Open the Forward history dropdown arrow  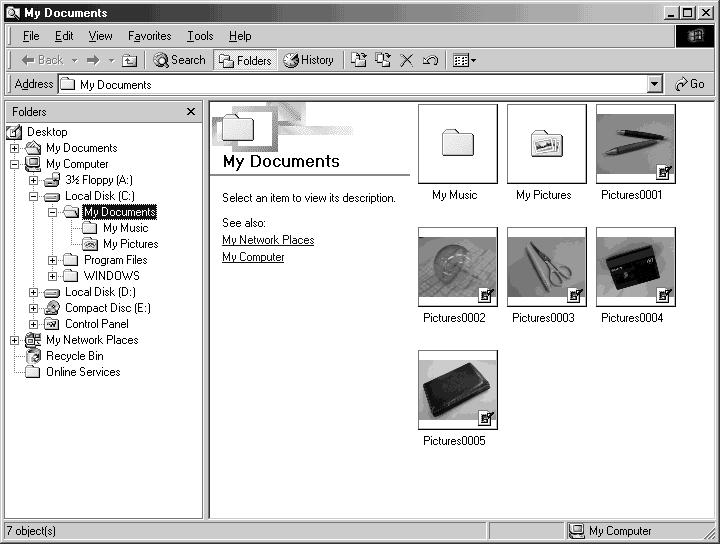[x=111, y=60]
